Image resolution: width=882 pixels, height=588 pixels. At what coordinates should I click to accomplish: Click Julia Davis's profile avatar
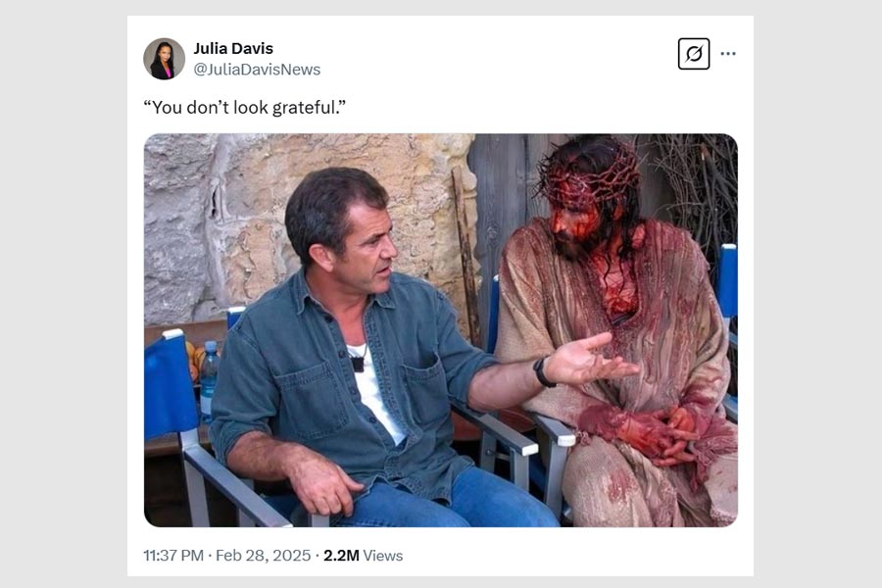pyautogui.click(x=164, y=59)
